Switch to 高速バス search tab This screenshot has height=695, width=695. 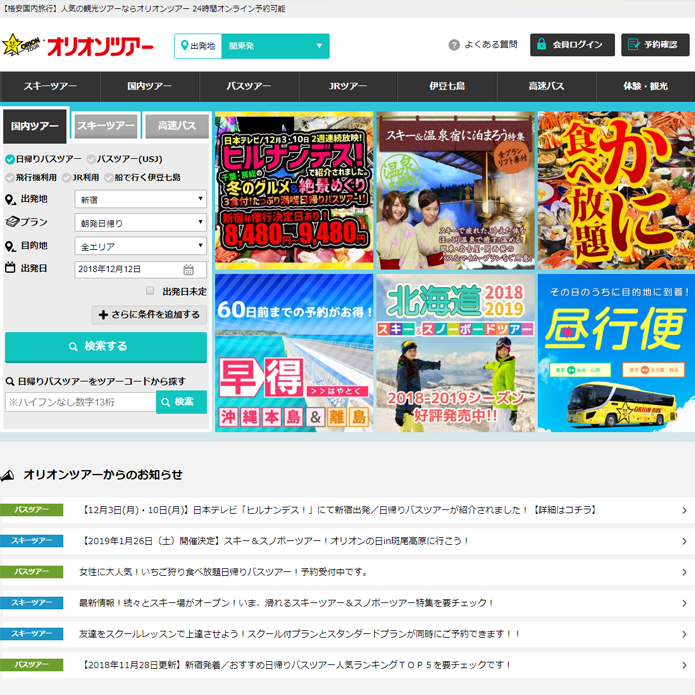177,126
